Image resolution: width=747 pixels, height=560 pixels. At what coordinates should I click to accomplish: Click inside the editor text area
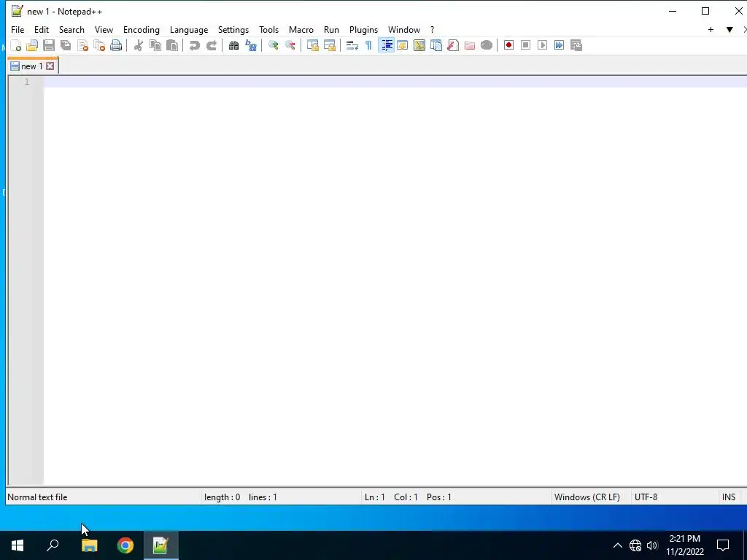point(395,281)
